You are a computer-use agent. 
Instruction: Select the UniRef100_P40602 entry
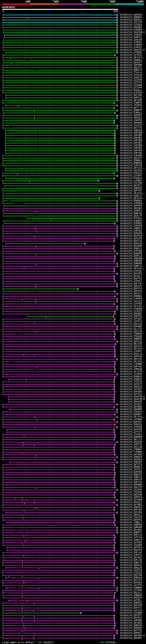131,173
